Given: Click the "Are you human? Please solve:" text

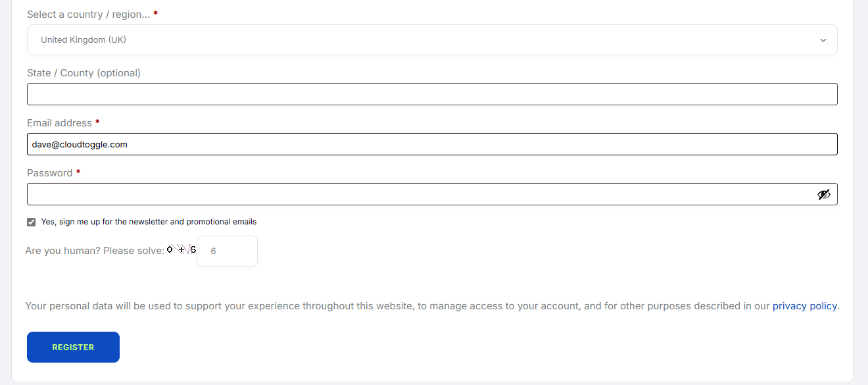Looking at the screenshot, I should [95, 251].
